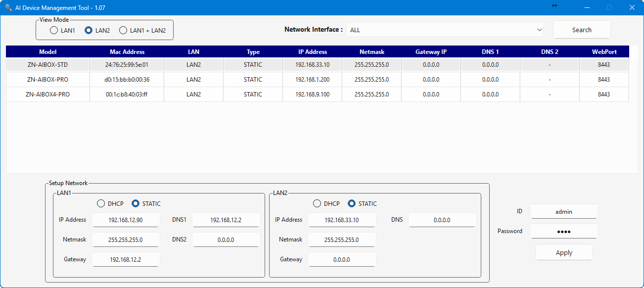Focus the LAN2 Netmask field

click(341, 240)
